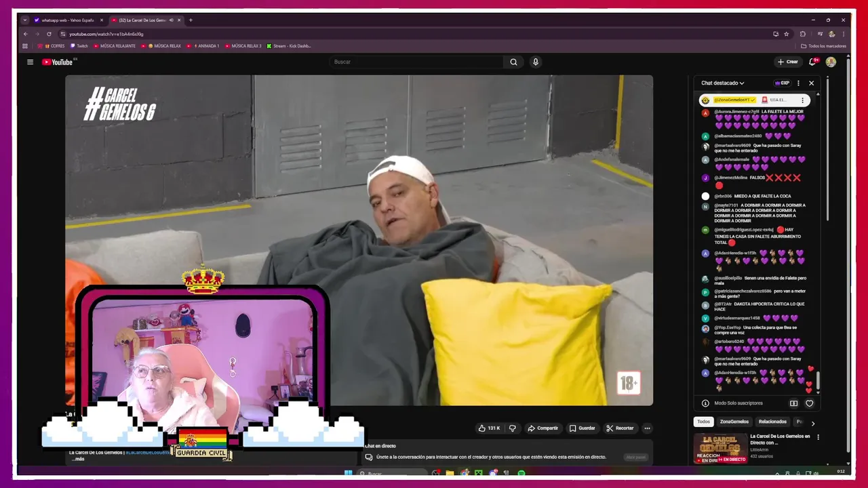
Task: Open the COFRES bookmark
Action: click(52, 46)
